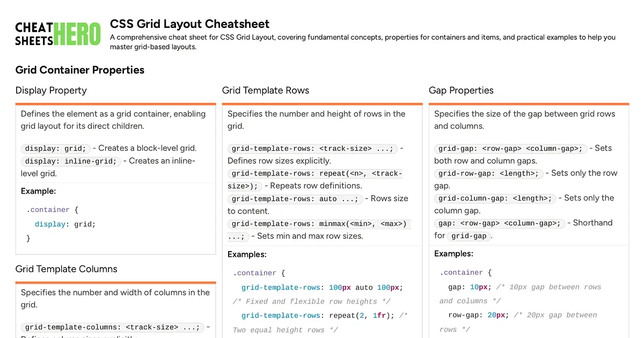Click the 'grid-template-columns: <track-size> ...;' code snippet

click(x=113, y=327)
